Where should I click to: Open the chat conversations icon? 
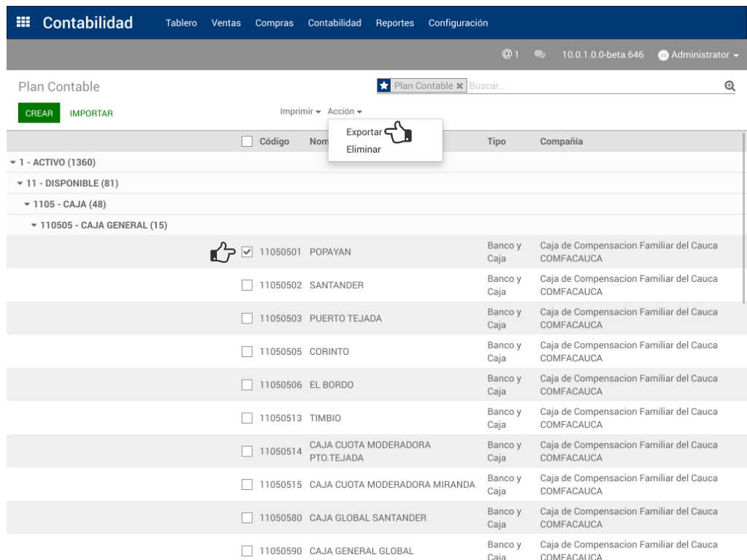540,55
